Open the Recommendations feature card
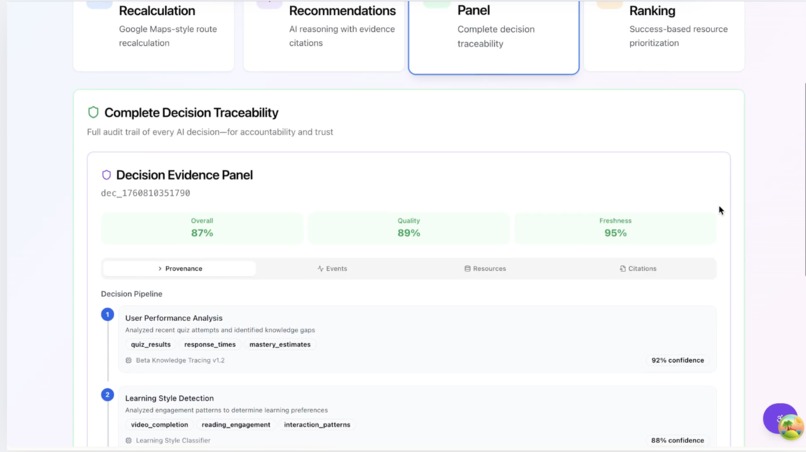The height and width of the screenshot is (452, 806). (324, 35)
